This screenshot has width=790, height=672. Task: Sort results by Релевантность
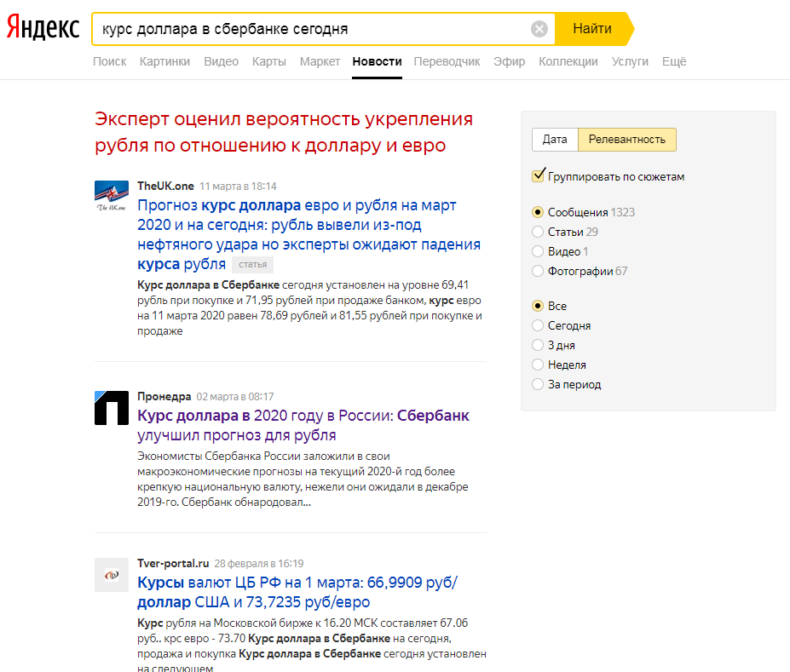[x=626, y=140]
